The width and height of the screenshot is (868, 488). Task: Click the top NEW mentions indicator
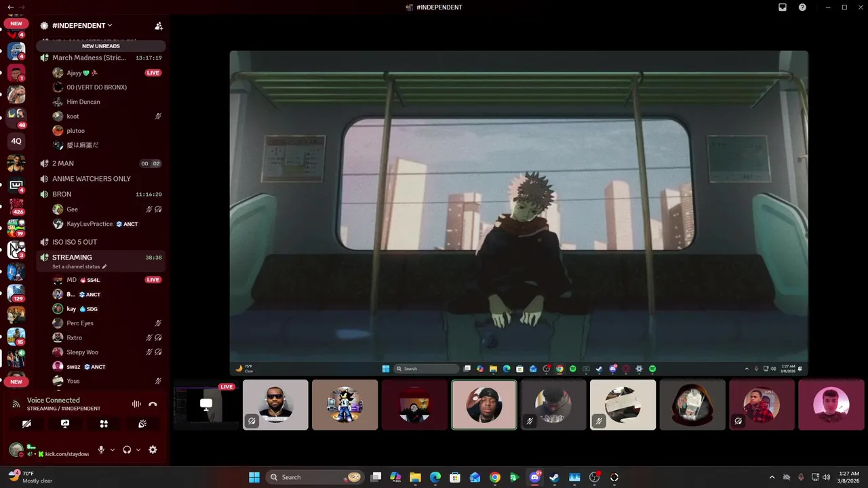16,23
